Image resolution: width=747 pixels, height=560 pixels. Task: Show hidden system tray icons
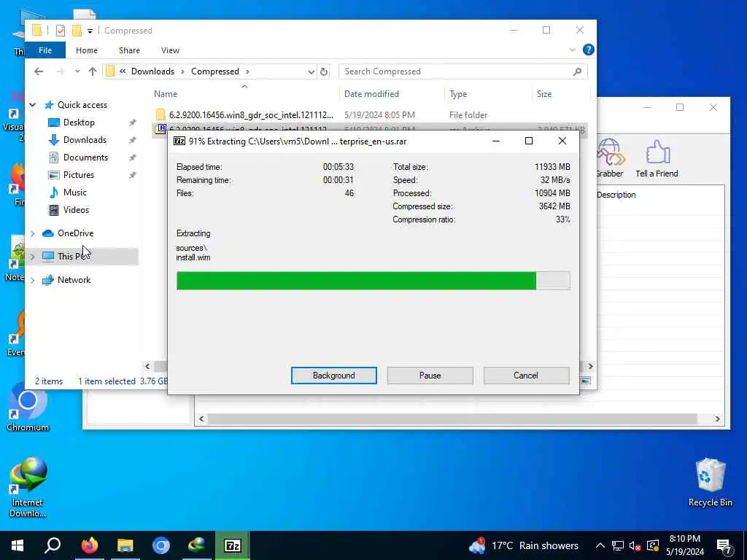(x=600, y=545)
